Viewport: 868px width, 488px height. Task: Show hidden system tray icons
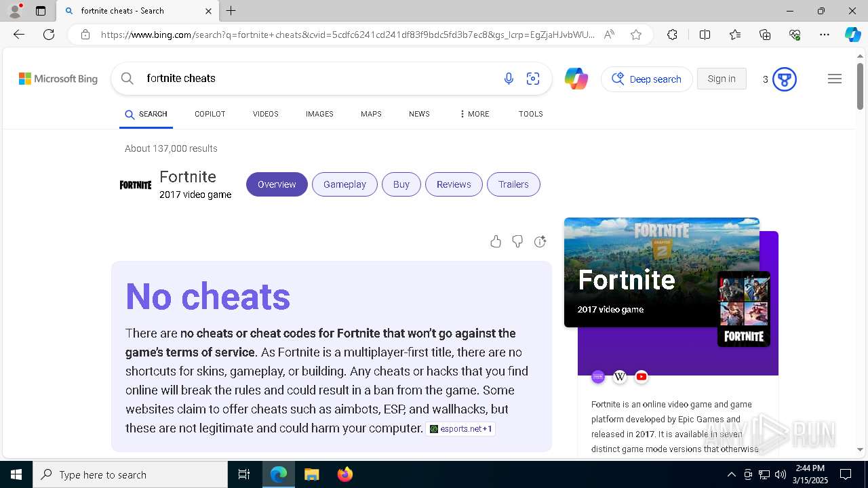(731, 474)
